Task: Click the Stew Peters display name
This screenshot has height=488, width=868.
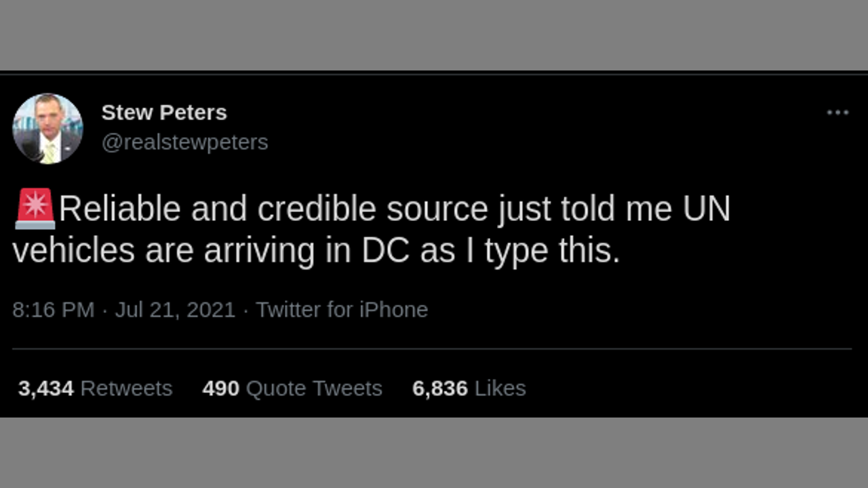Action: click(x=164, y=113)
